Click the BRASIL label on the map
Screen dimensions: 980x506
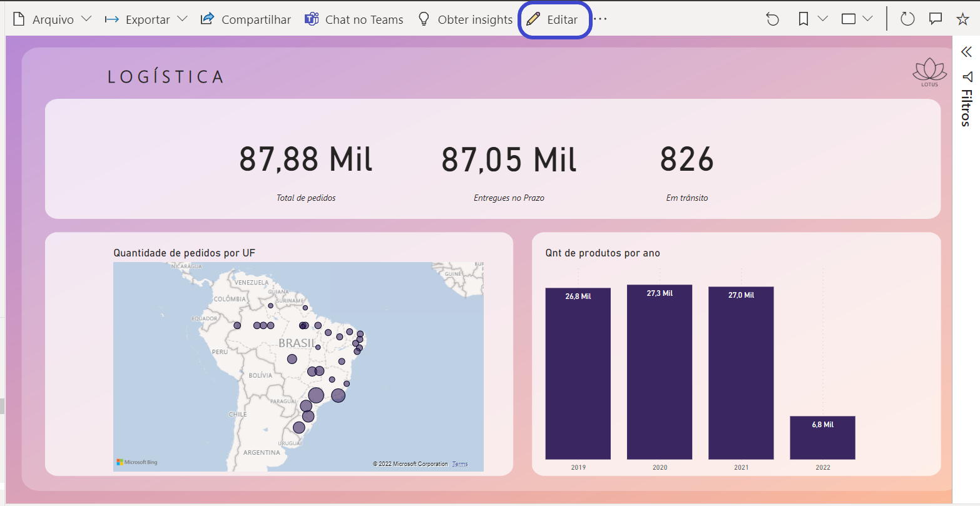[x=297, y=343]
